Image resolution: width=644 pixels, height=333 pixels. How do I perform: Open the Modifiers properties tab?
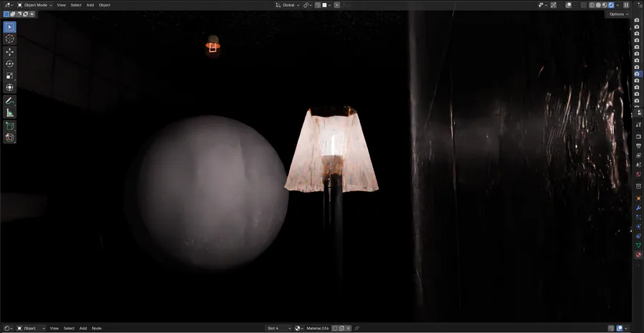(x=639, y=208)
